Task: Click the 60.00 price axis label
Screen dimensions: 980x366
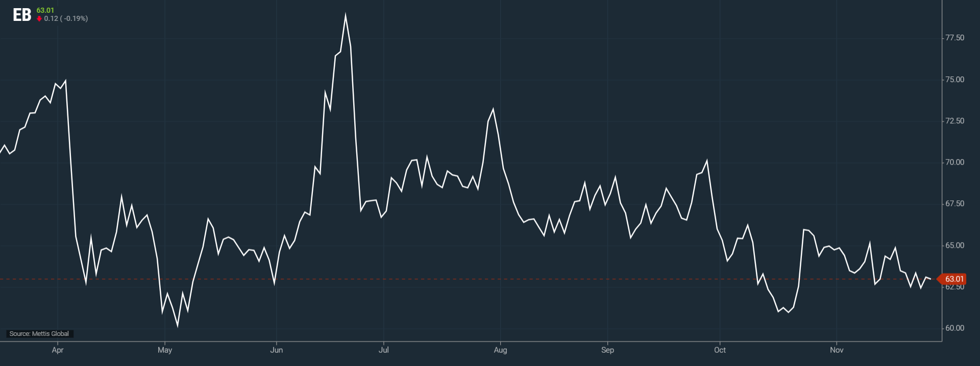Action: [954, 328]
